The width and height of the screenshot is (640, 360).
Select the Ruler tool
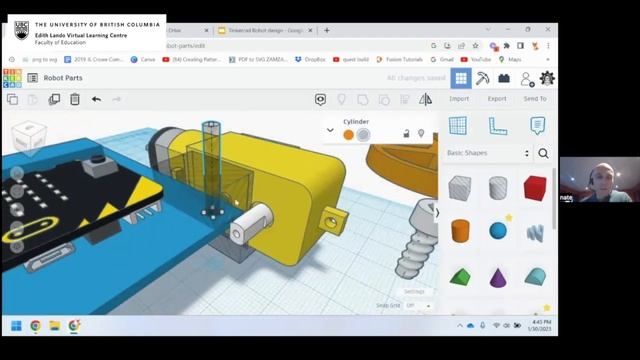(498, 126)
